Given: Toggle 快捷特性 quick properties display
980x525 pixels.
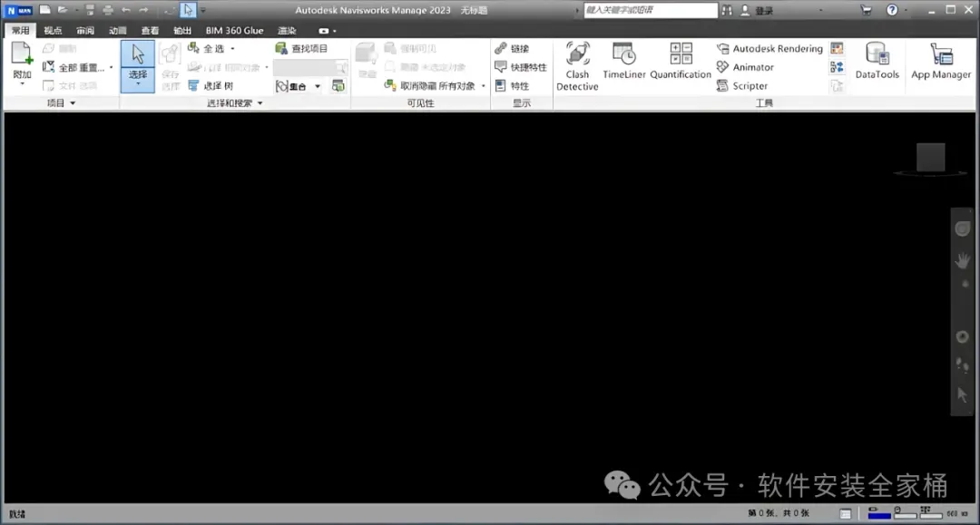Looking at the screenshot, I should tap(521, 67).
